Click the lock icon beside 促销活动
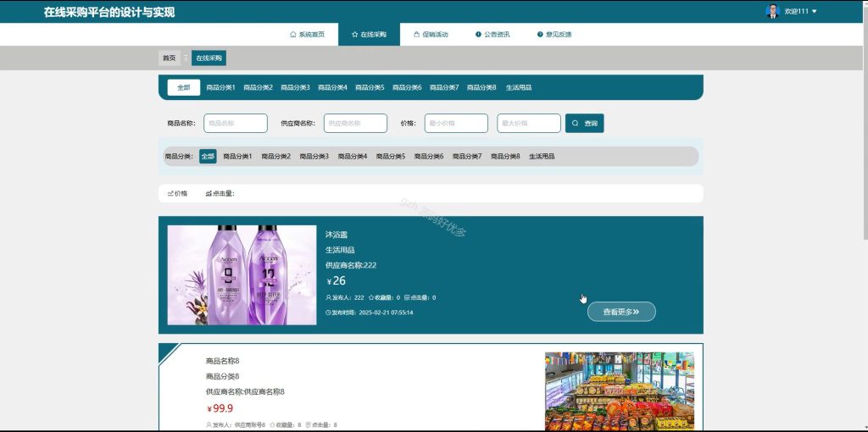 416,34
